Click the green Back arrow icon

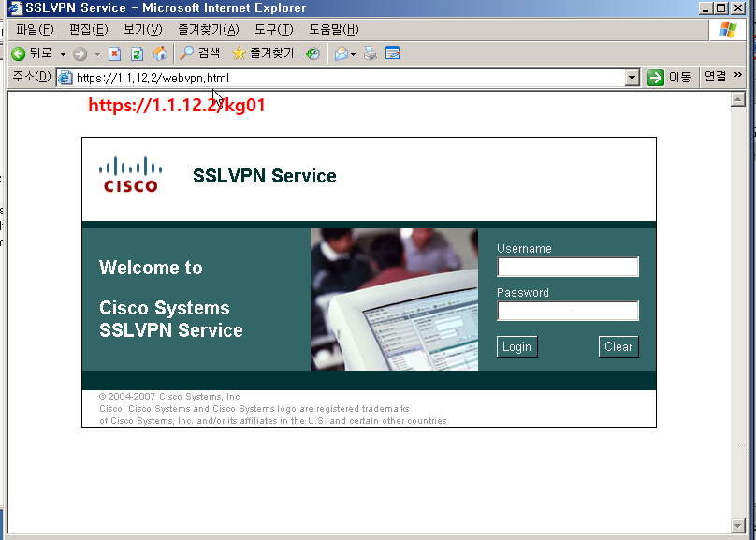(x=19, y=53)
